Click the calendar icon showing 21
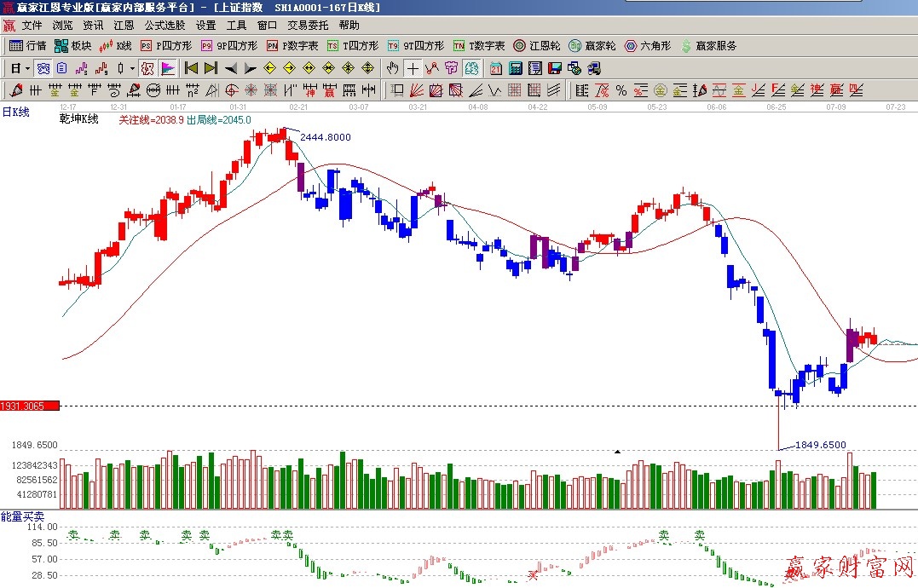This screenshot has width=918, height=588. pyautogui.click(x=496, y=68)
